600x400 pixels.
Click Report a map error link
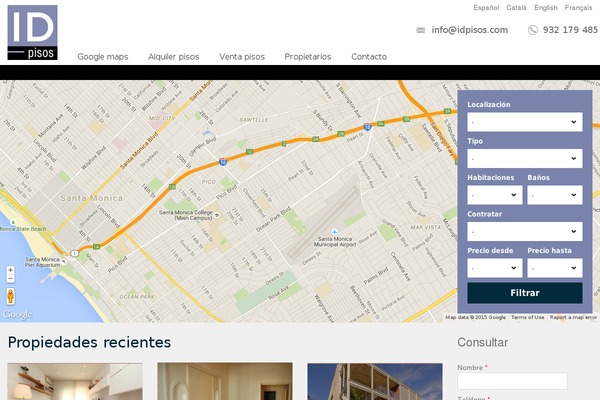(x=573, y=317)
